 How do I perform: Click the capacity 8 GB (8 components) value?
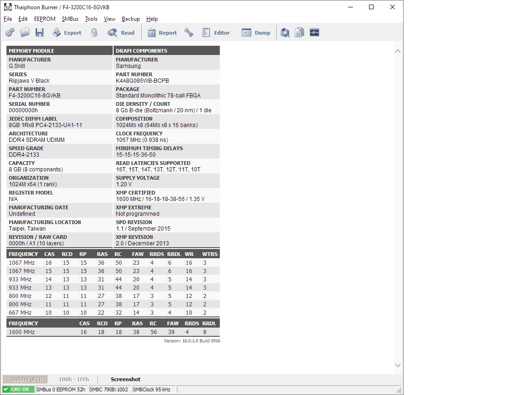coord(36,170)
